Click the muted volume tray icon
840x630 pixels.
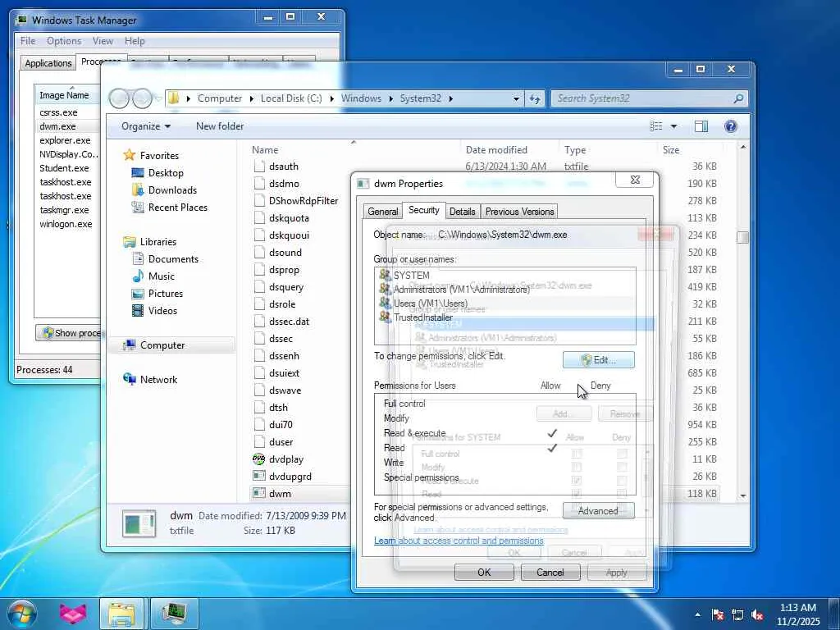pyautogui.click(x=757, y=614)
